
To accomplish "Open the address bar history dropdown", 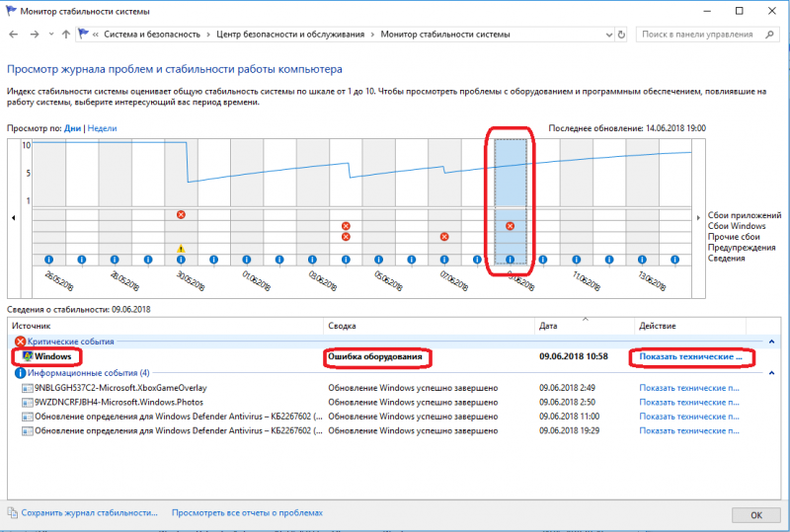I will [609, 35].
